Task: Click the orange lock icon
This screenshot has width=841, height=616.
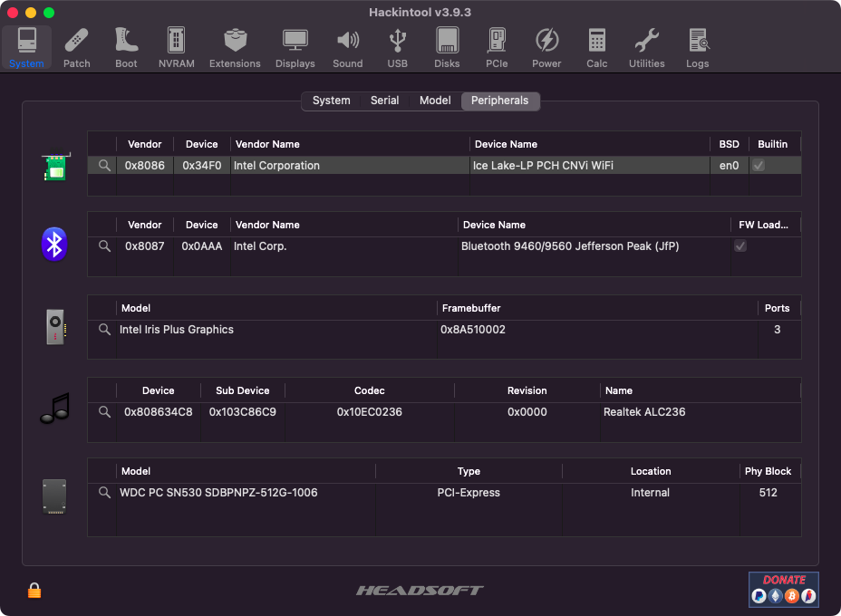Action: [x=34, y=591]
